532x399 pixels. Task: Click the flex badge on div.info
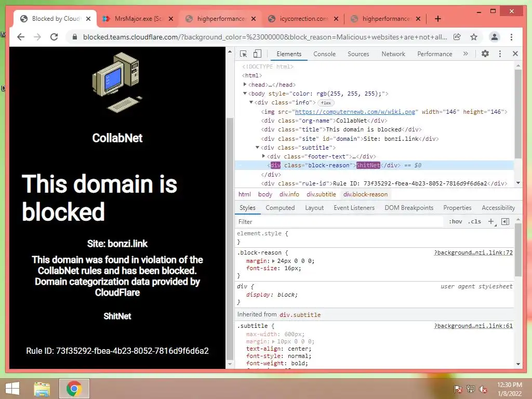(x=326, y=102)
